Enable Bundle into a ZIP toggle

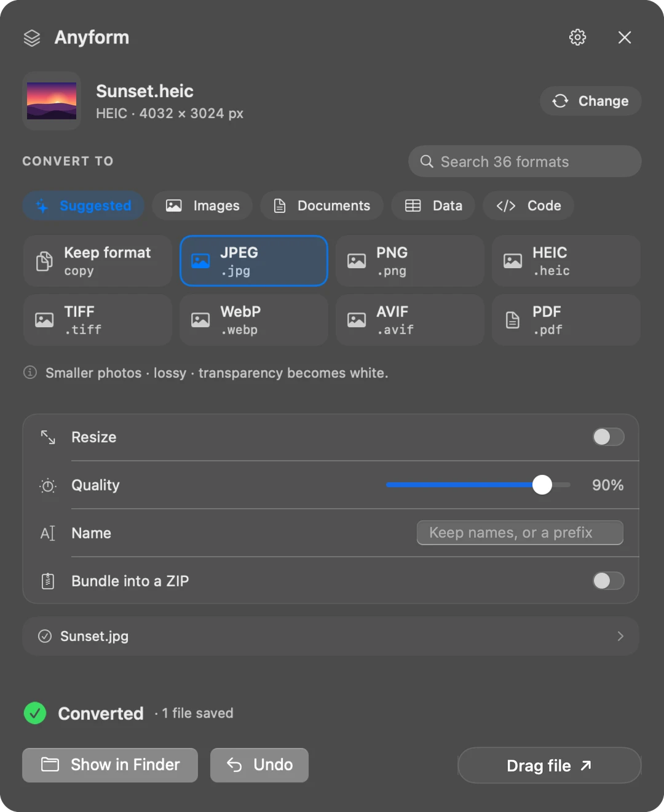(609, 581)
